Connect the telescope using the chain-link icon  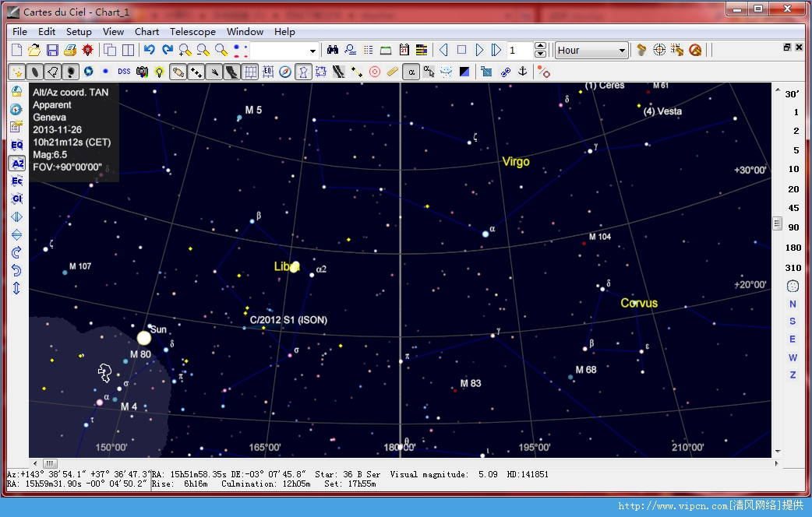(x=504, y=72)
